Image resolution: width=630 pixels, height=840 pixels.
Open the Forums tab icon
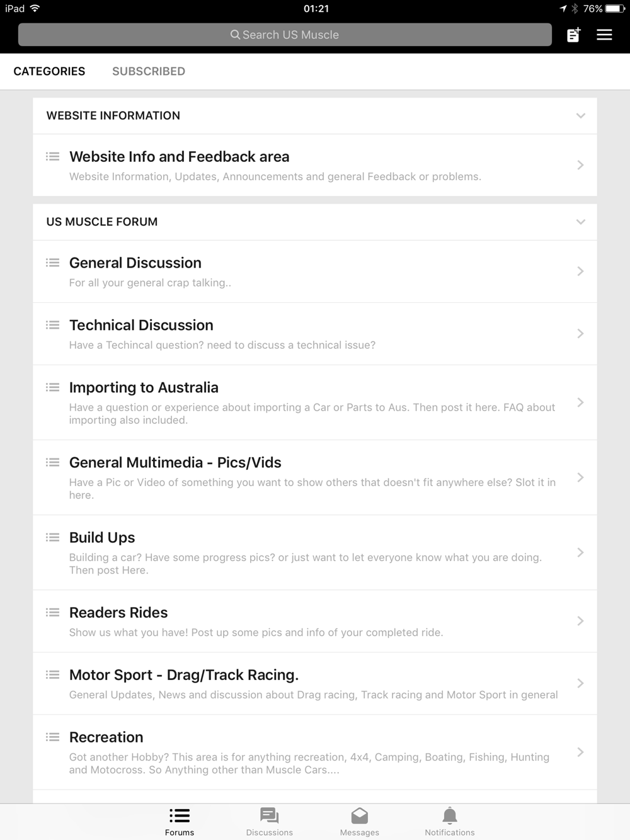[180, 816]
